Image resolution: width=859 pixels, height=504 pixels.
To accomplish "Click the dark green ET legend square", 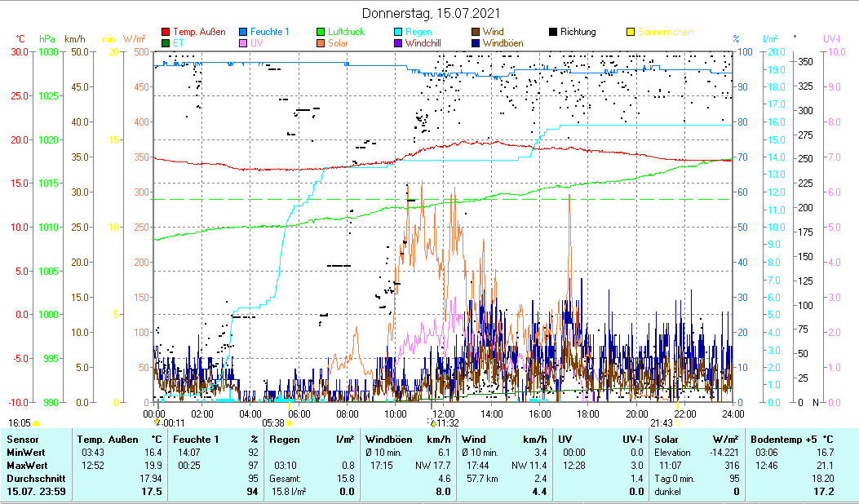I will 166,43.
